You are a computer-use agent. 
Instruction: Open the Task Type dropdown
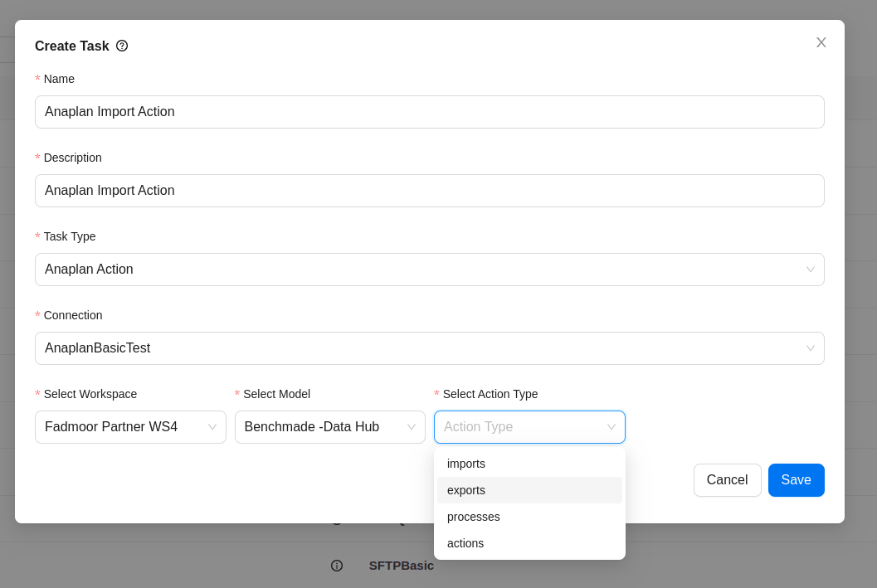point(429,270)
